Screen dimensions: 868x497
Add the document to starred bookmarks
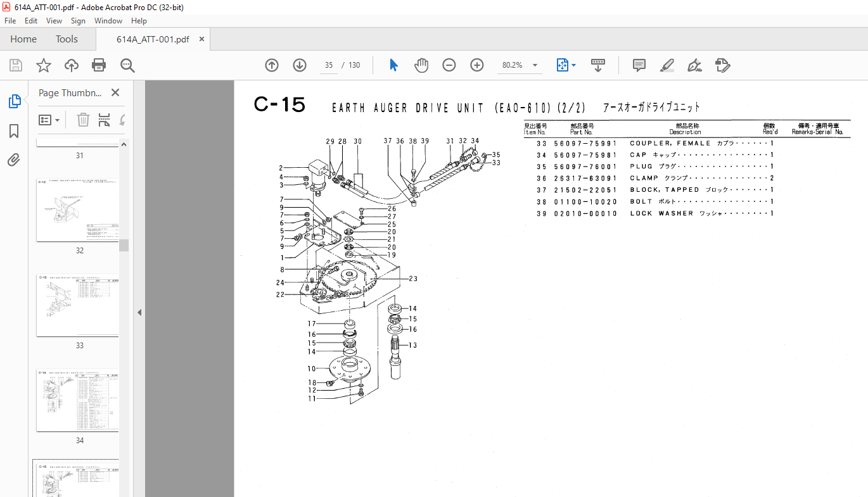[43, 65]
